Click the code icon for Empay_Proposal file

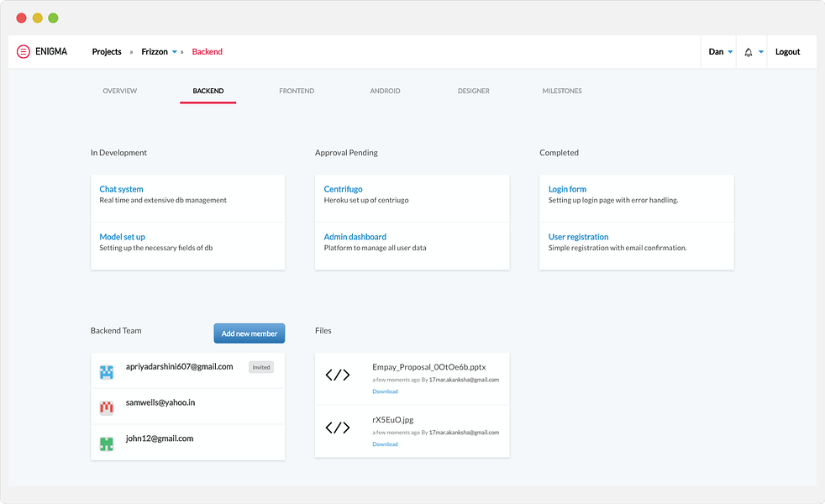tap(337, 375)
